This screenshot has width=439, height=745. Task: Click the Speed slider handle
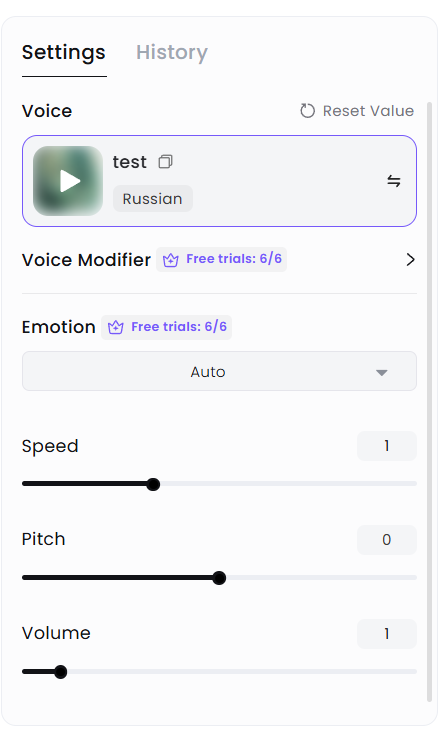tap(153, 484)
